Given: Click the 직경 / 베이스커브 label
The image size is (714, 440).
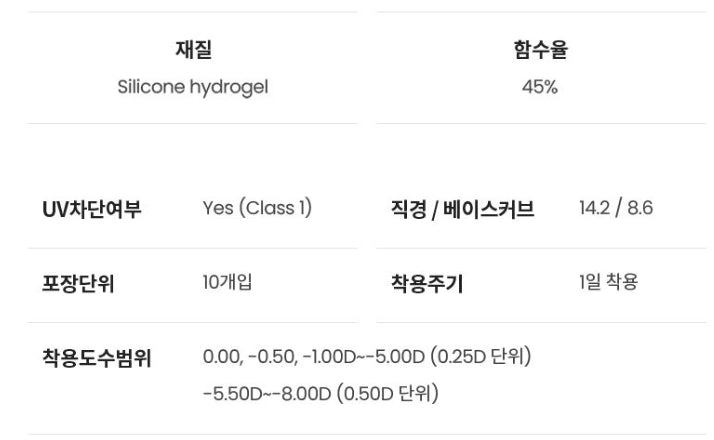Looking at the screenshot, I should (x=462, y=209).
